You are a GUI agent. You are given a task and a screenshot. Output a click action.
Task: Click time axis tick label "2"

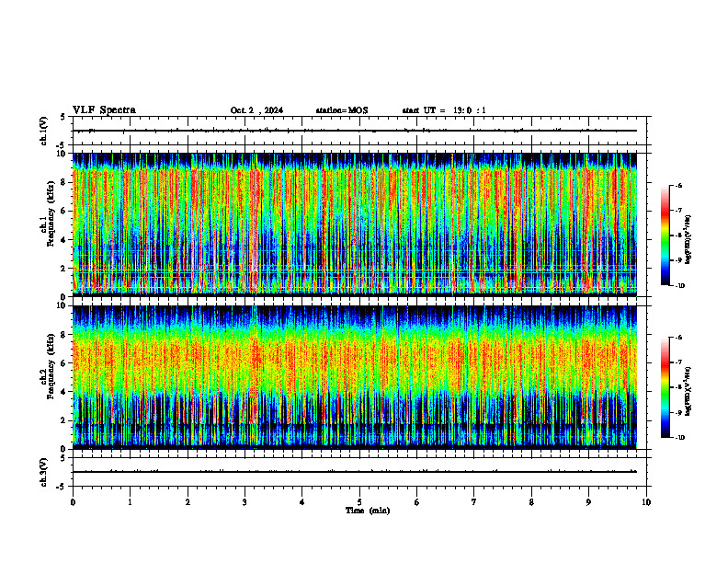click(188, 502)
